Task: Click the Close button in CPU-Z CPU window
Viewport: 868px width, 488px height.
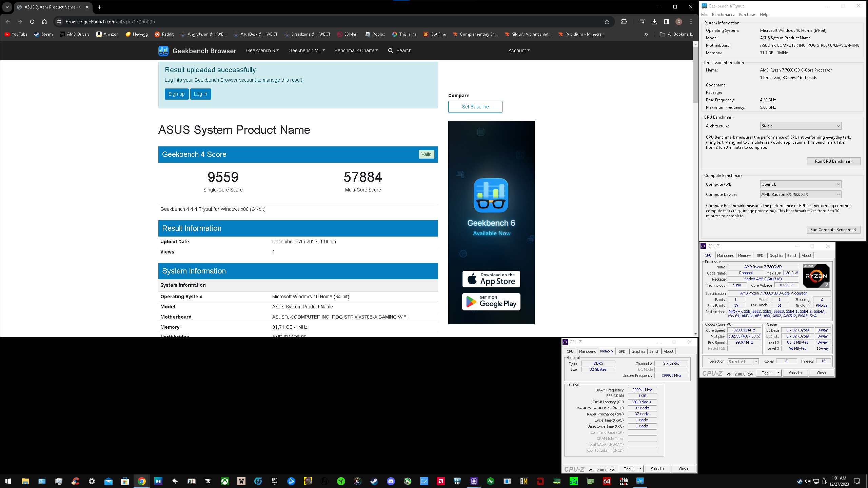Action: point(821,373)
